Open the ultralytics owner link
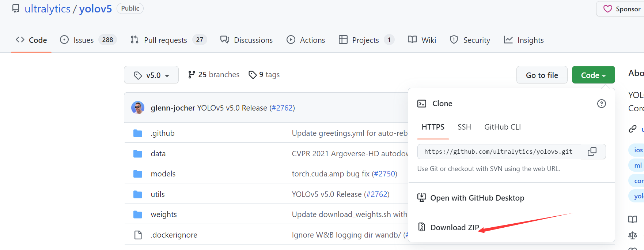This screenshot has width=644, height=250. [48, 9]
